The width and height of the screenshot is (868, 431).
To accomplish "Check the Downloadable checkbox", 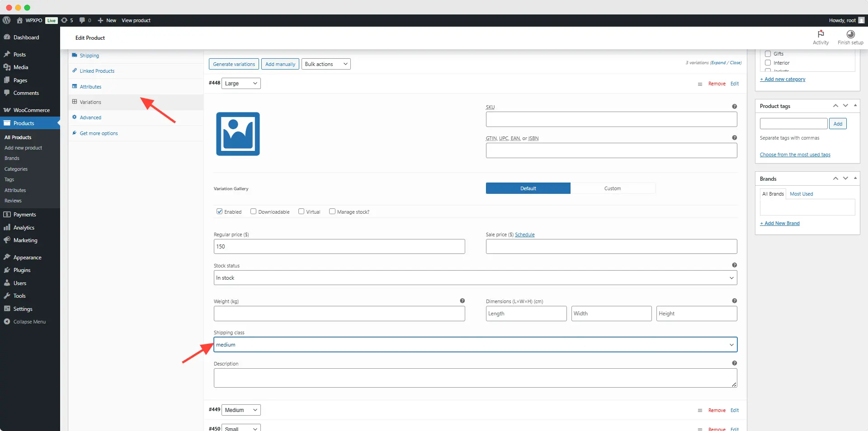I will pyautogui.click(x=253, y=211).
